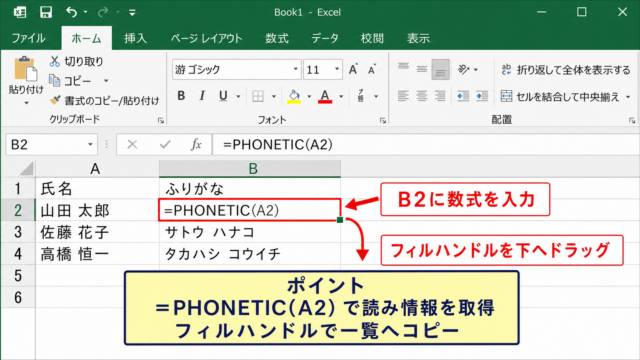Open the 配置 dialog launcher
The width and height of the screenshot is (640, 360).
[x=632, y=120]
